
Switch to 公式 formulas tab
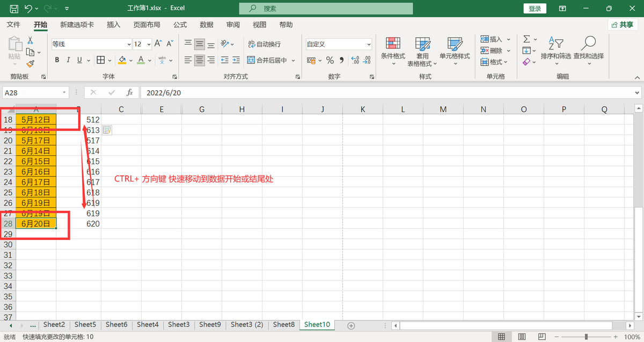click(x=180, y=25)
